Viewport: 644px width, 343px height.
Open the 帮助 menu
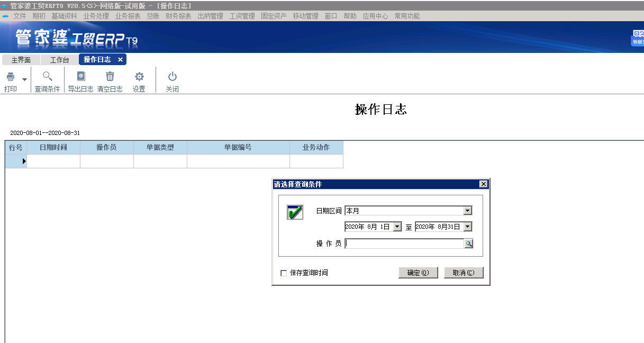pos(350,16)
